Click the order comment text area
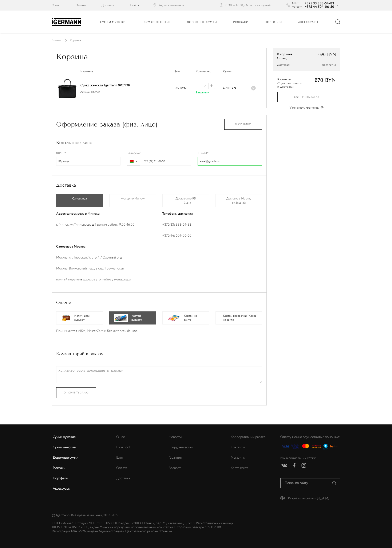Image resolution: width=392 pixels, height=548 pixels. (159, 374)
